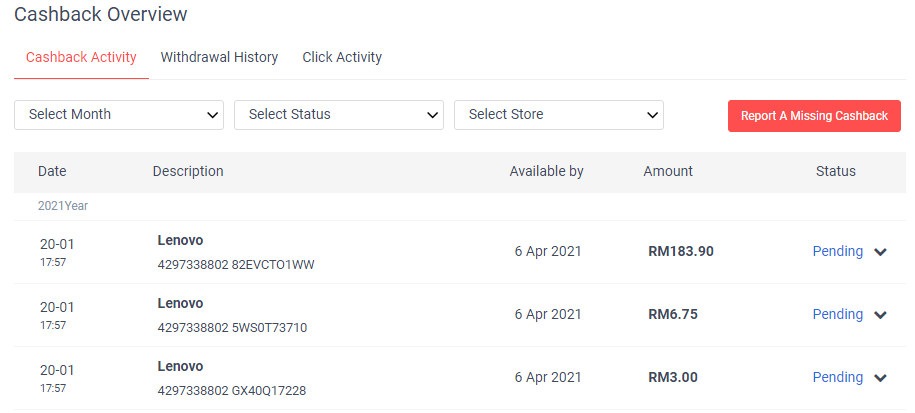Switch to Click Activity tab

[x=342, y=58]
